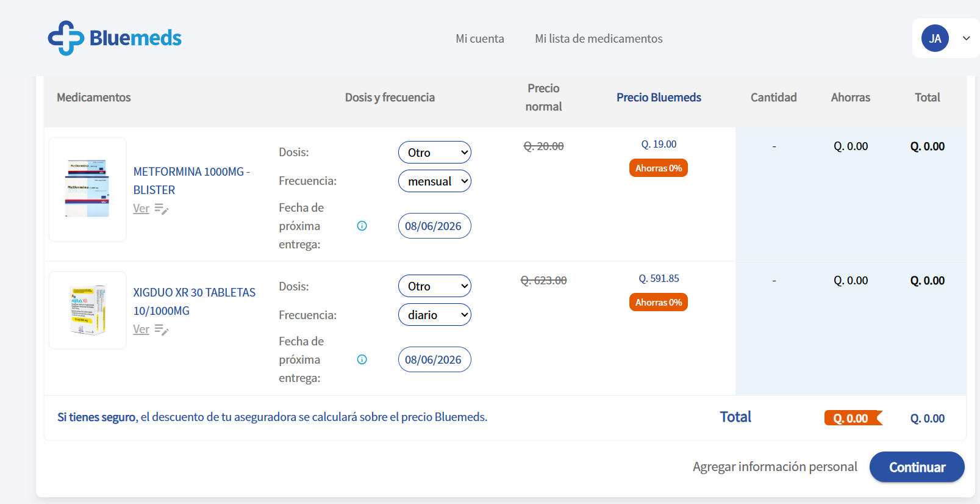Viewport: 980px width, 504px height.
Task: Click the Ahorras 0% badge for Metformina
Action: click(x=659, y=168)
